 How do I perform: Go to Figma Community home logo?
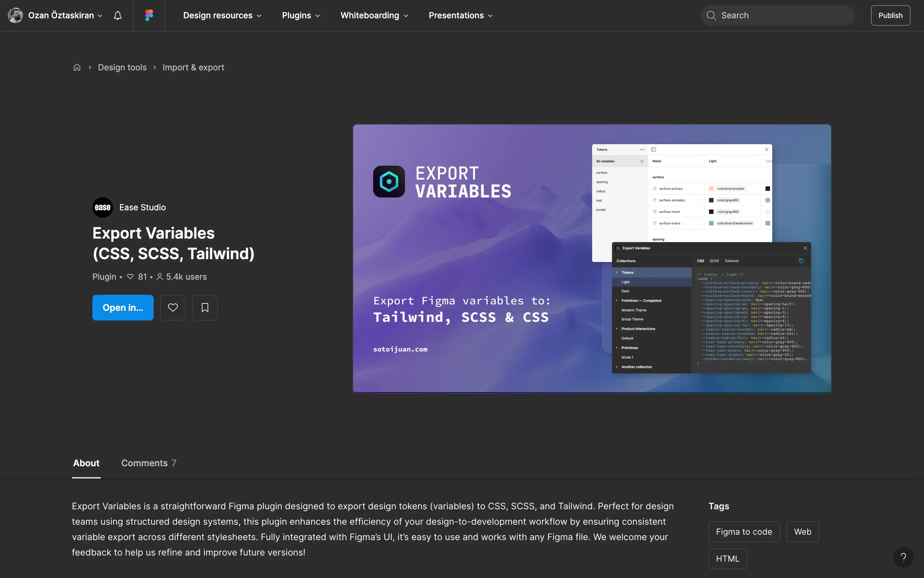coord(149,15)
